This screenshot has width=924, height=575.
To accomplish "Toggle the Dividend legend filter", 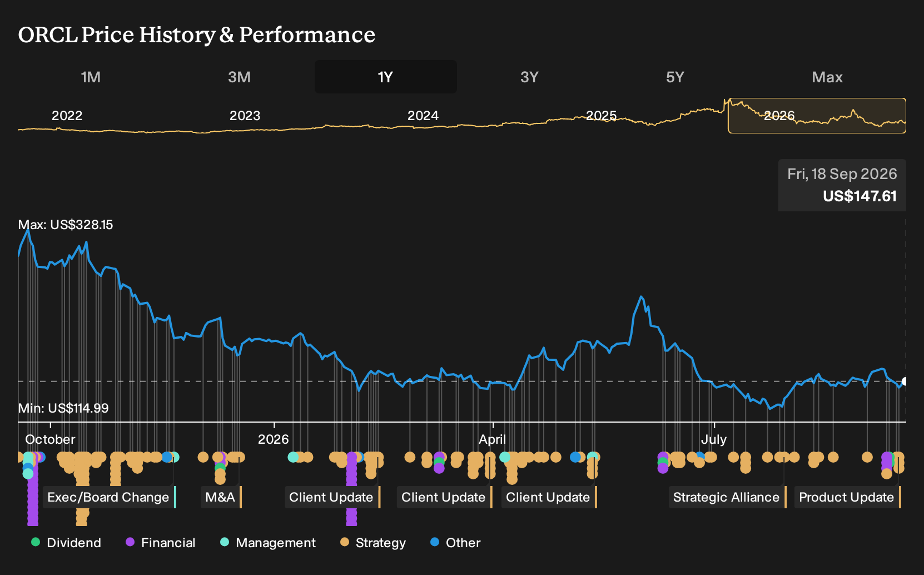I will click(66, 543).
